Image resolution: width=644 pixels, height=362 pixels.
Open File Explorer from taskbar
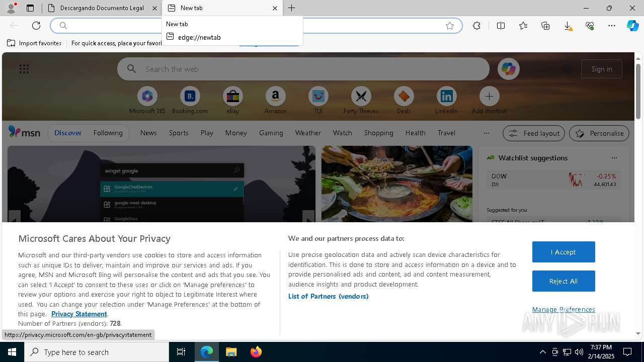coord(231,352)
